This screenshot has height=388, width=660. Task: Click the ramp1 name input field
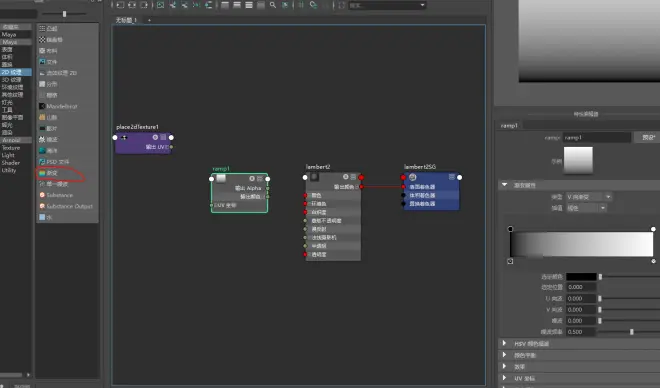point(597,138)
